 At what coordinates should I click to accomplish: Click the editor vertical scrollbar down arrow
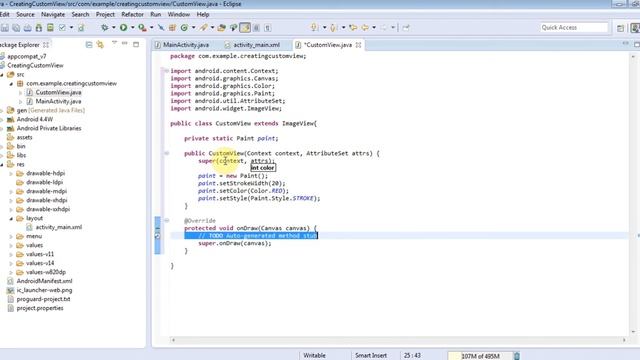click(633, 331)
